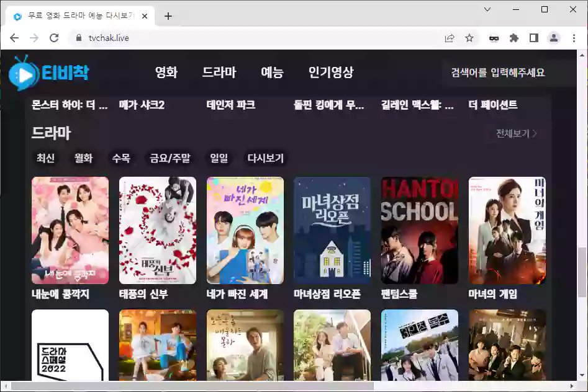Click 마녀상점 리오픈 title text

(x=327, y=294)
